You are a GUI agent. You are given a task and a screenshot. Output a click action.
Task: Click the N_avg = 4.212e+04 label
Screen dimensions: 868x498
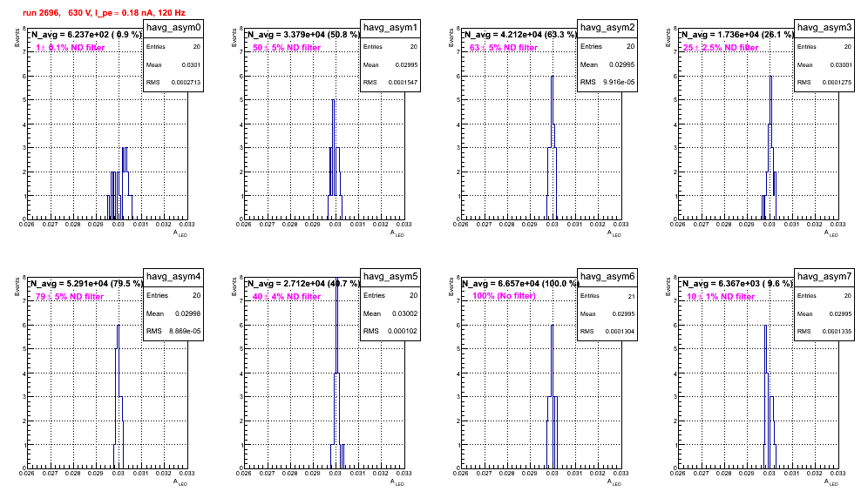point(520,35)
